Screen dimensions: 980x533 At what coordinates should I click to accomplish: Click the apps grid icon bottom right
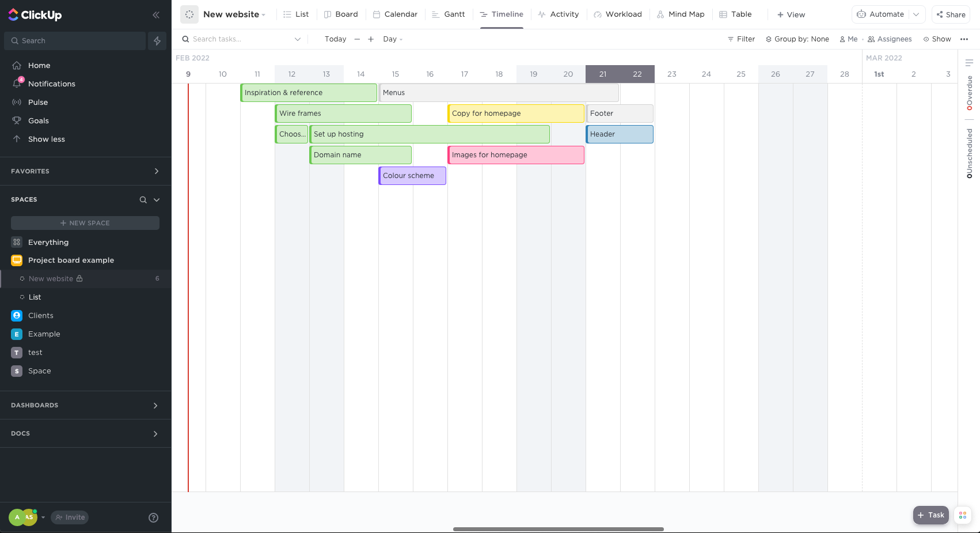pyautogui.click(x=963, y=515)
